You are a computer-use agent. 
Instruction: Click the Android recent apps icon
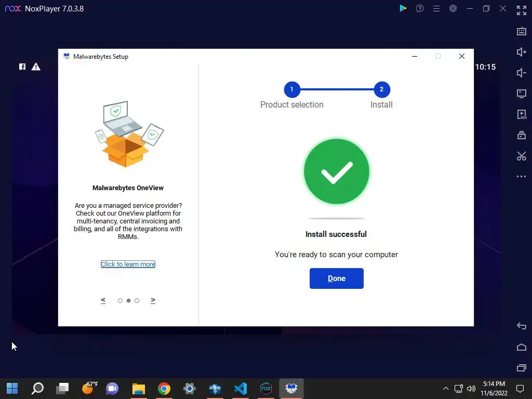[x=522, y=368]
